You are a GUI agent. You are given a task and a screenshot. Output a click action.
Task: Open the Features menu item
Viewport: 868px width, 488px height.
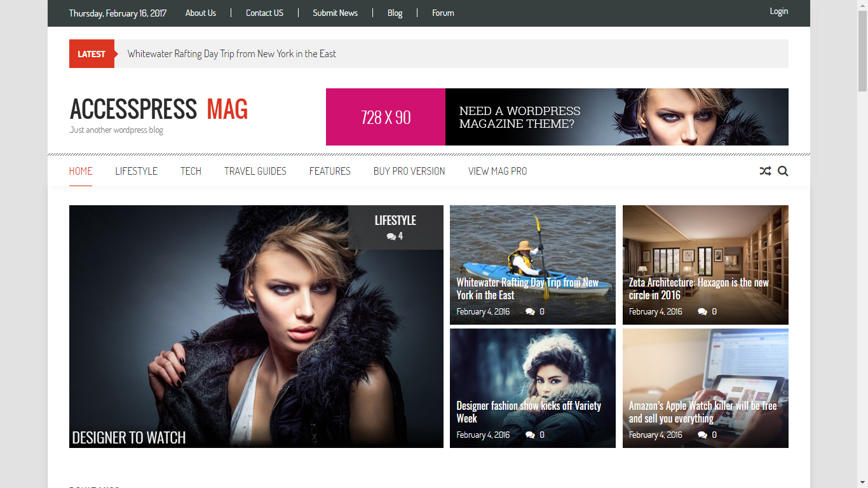coord(330,171)
